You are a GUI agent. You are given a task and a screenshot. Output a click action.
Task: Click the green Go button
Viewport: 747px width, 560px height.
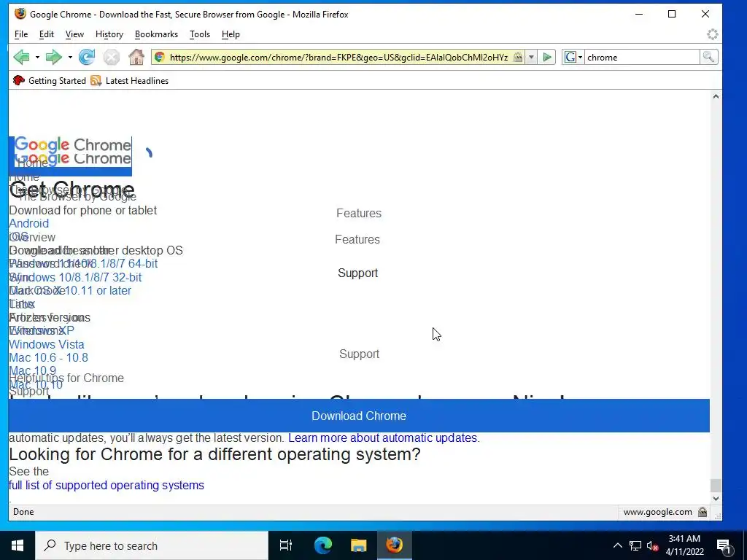point(547,57)
